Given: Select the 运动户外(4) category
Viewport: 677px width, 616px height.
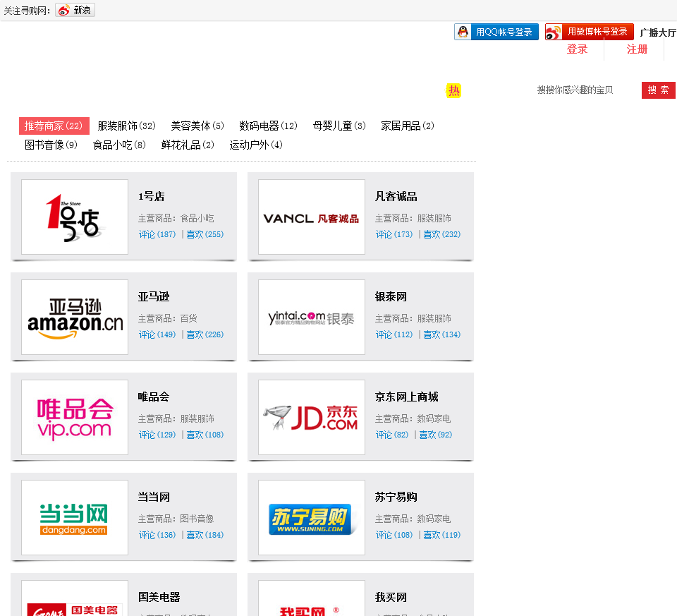Looking at the screenshot, I should point(255,145).
